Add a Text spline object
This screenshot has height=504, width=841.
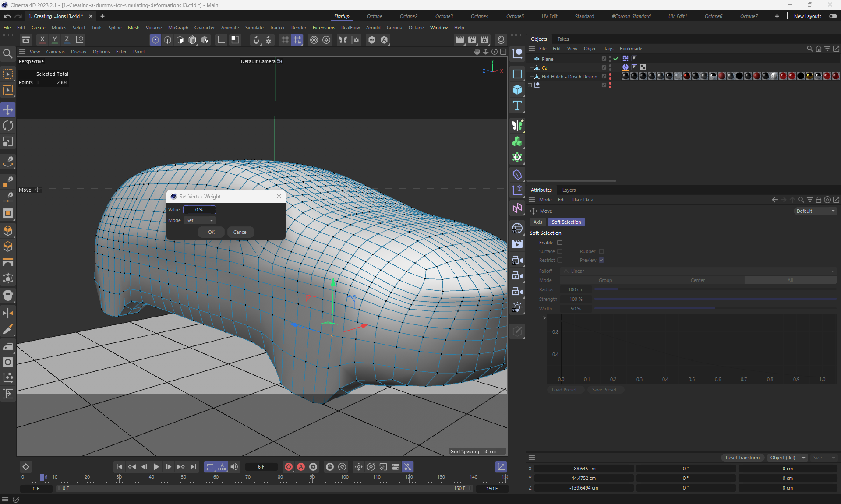click(517, 106)
